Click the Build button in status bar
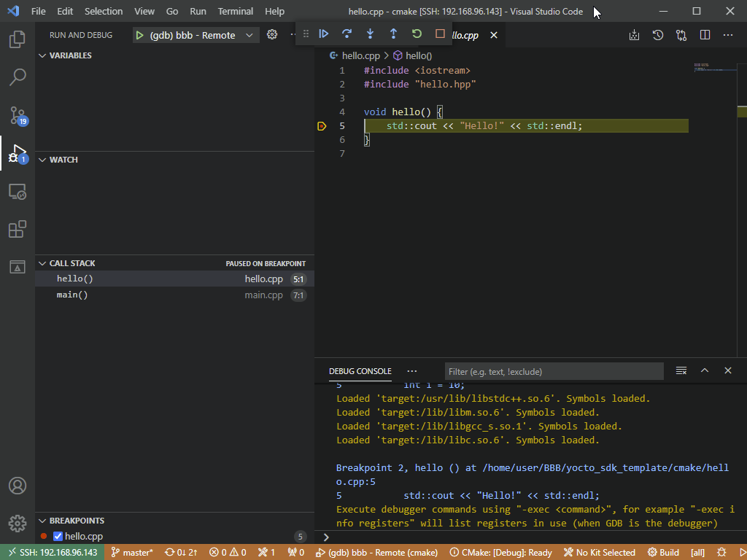Viewport: 747px width, 560px height. [x=663, y=553]
